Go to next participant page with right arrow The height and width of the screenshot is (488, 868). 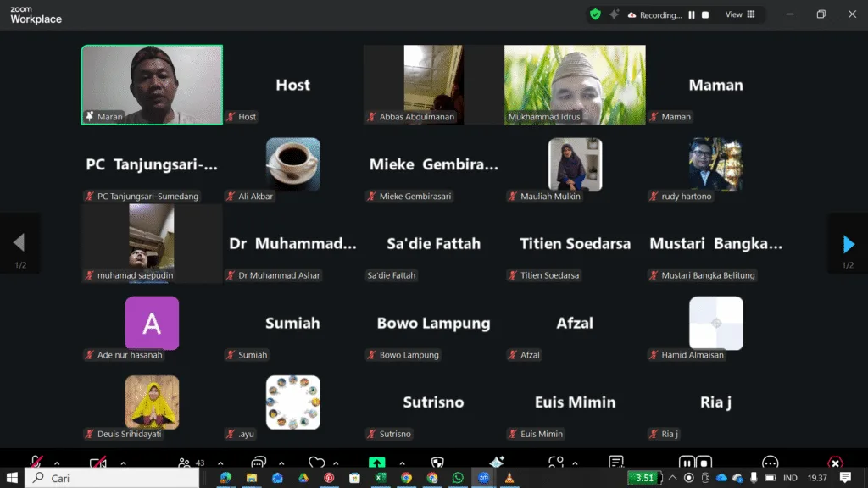848,244
